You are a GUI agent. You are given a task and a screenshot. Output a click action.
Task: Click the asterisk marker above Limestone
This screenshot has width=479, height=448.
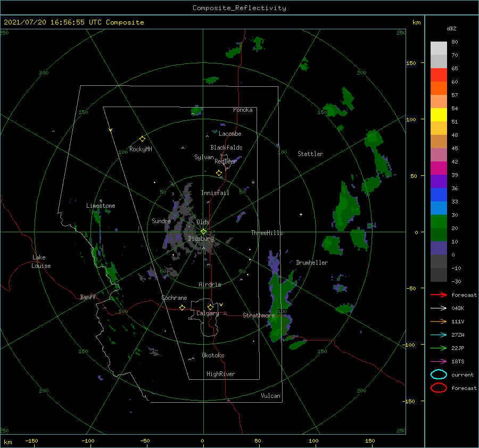click(101, 201)
